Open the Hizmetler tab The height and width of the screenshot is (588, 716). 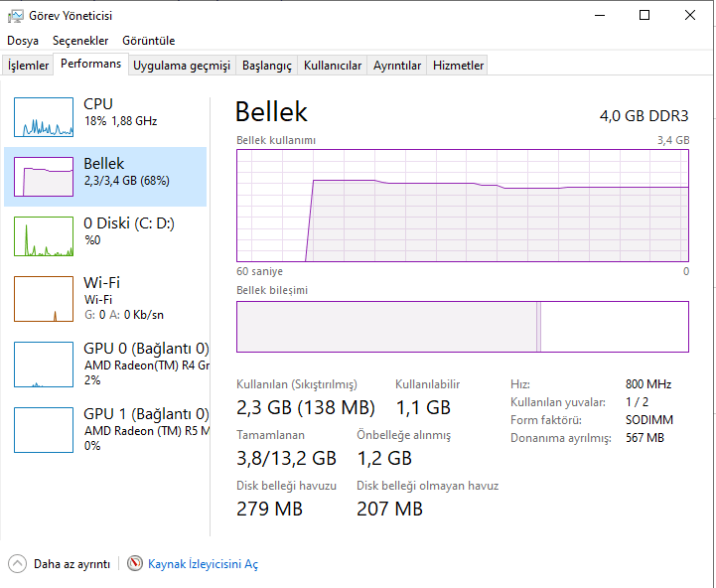coord(458,66)
